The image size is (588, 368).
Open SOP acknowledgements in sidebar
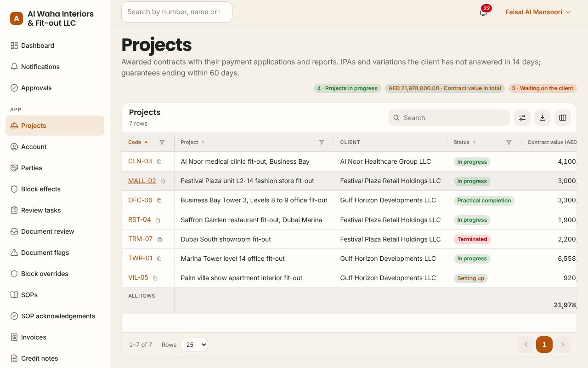pos(55,316)
